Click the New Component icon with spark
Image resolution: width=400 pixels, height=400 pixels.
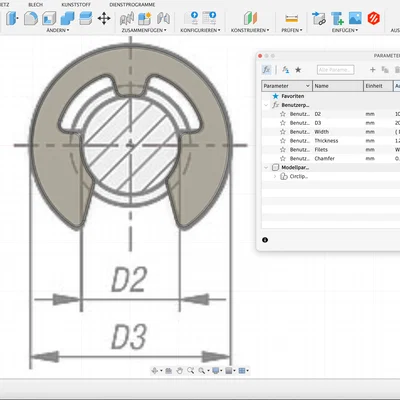point(145,18)
